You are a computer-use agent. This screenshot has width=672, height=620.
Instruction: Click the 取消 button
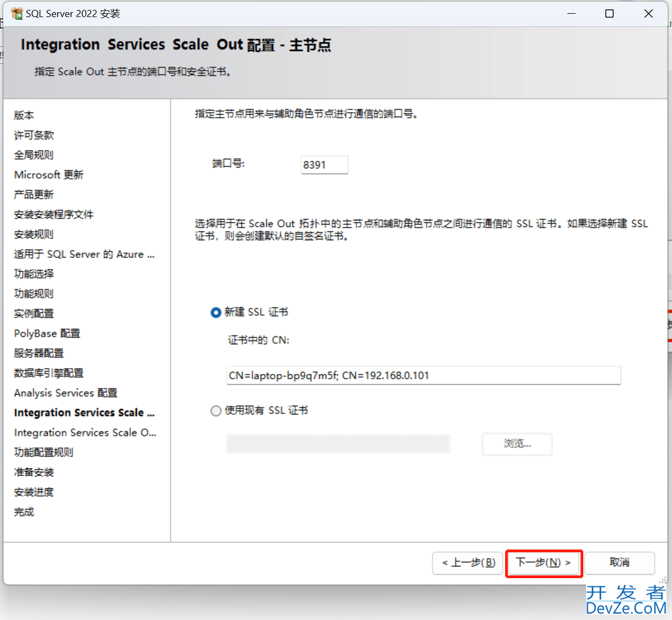point(620,563)
